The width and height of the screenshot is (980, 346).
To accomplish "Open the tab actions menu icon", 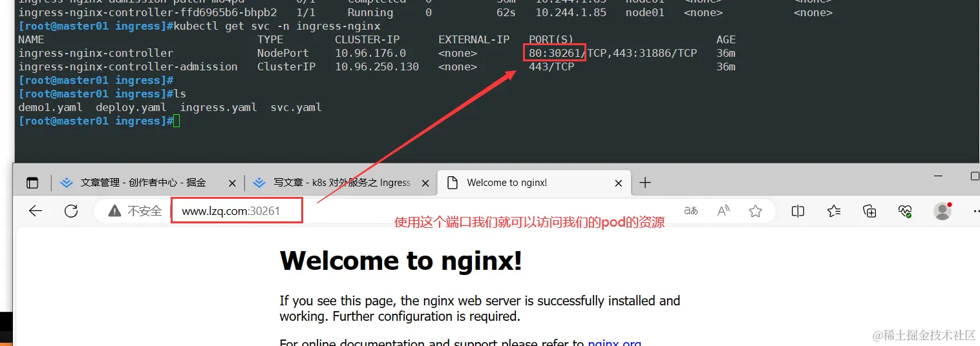I will coord(32,183).
